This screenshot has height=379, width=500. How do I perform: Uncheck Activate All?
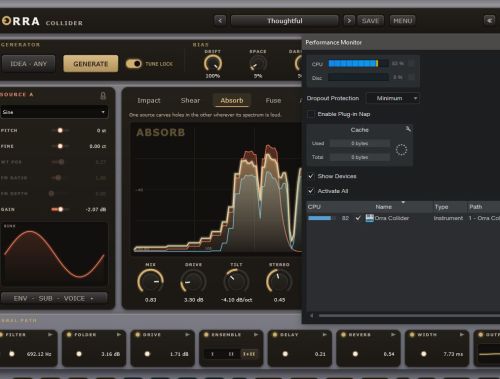point(311,191)
